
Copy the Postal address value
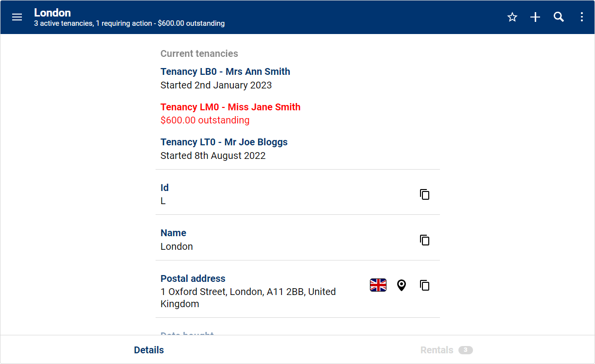click(x=425, y=285)
